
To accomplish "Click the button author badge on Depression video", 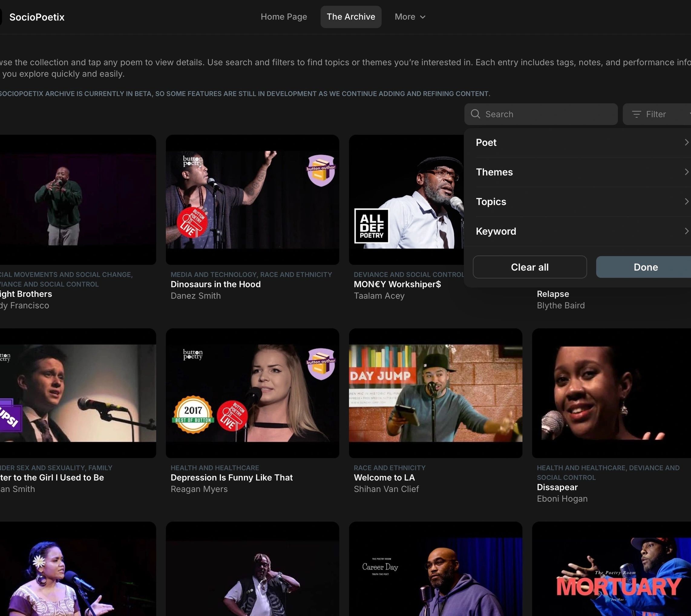I will pos(321,364).
